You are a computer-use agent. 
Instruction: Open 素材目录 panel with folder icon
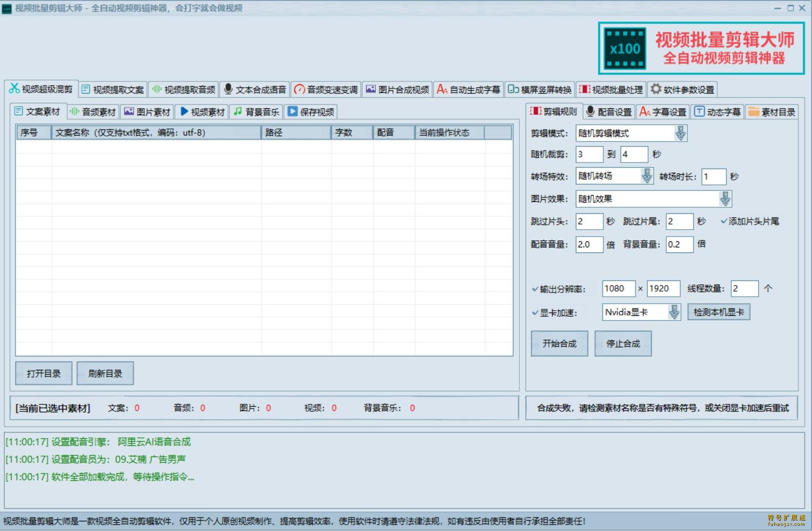pos(771,111)
